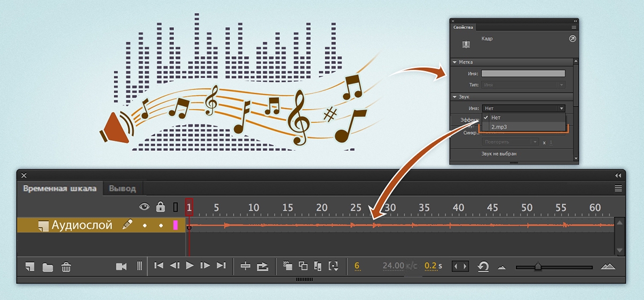Click the 24.00 frame rate value
This screenshot has width=644, height=300.
coord(394,266)
